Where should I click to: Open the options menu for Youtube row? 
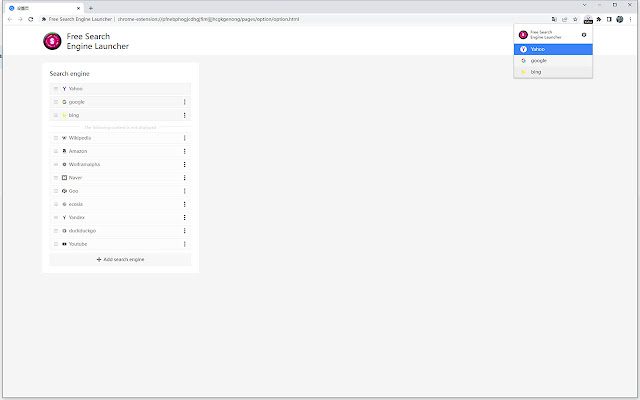(x=184, y=244)
